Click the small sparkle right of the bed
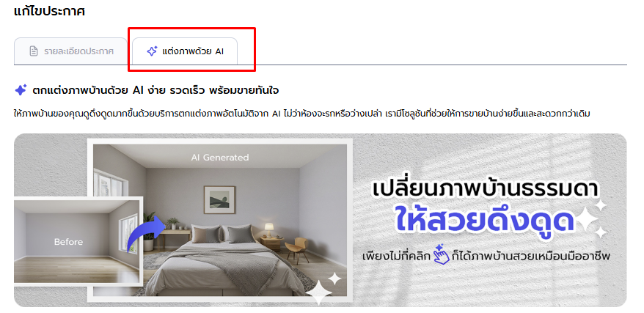644x313 pixels. (x=334, y=279)
